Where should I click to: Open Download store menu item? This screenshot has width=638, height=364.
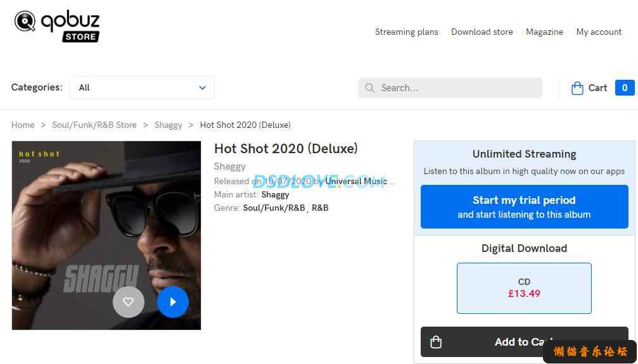pyautogui.click(x=482, y=32)
